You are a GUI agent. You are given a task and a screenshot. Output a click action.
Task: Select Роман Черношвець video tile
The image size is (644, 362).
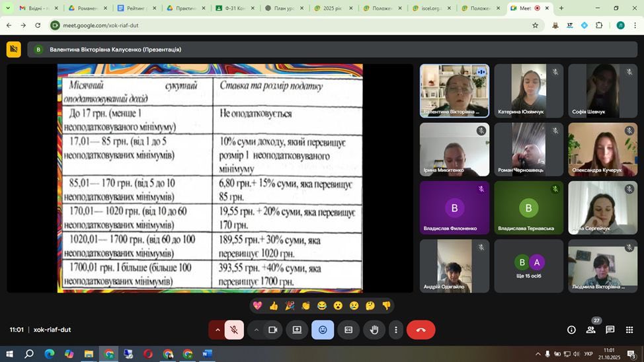click(528, 149)
